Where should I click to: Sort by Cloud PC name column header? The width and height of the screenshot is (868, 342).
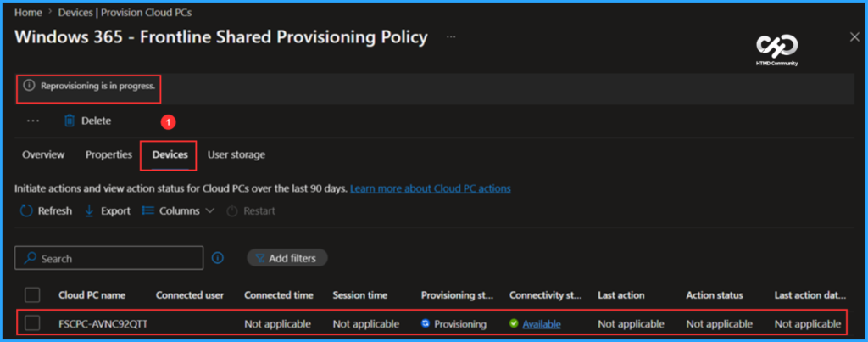[x=92, y=295]
